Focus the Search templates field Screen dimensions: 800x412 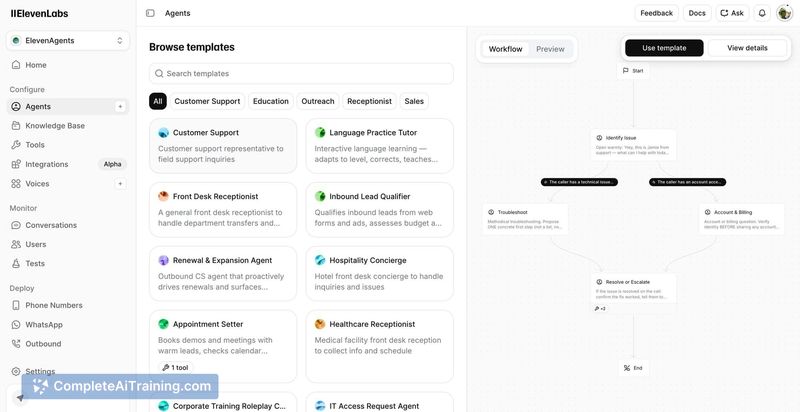301,73
